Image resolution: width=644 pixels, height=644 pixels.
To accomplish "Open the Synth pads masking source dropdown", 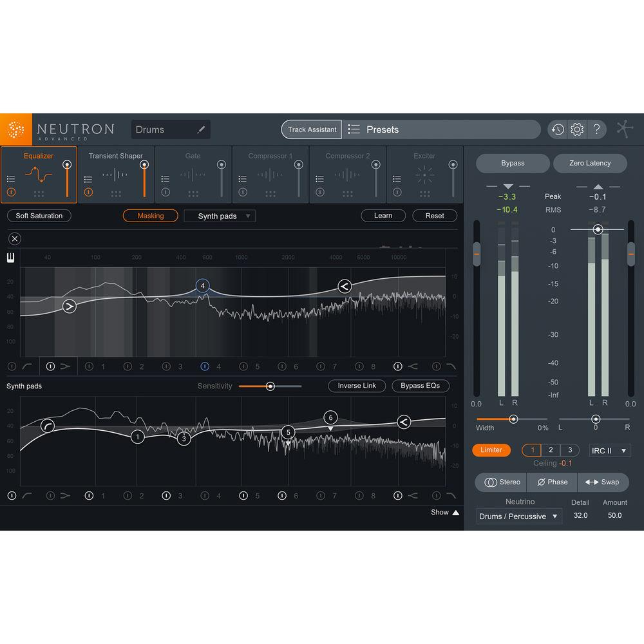I will point(219,216).
